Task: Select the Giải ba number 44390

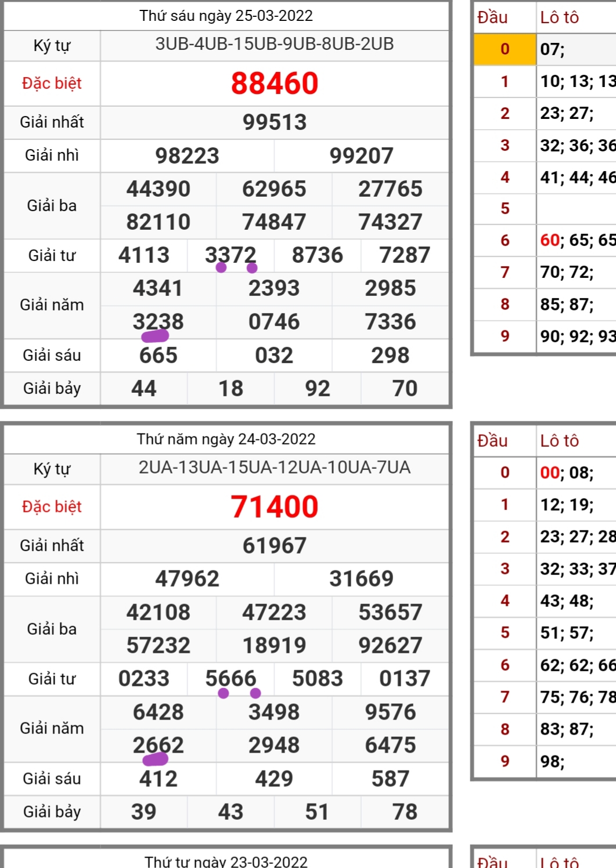Action: (158, 189)
